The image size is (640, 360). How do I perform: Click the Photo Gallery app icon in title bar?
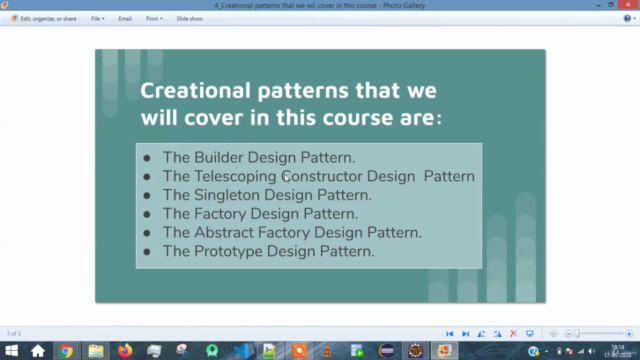4,5
